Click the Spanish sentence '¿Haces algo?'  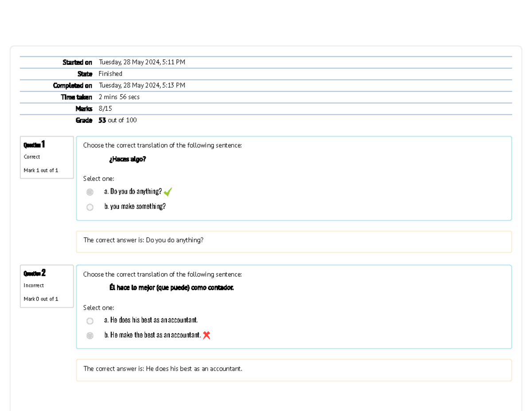click(x=127, y=159)
